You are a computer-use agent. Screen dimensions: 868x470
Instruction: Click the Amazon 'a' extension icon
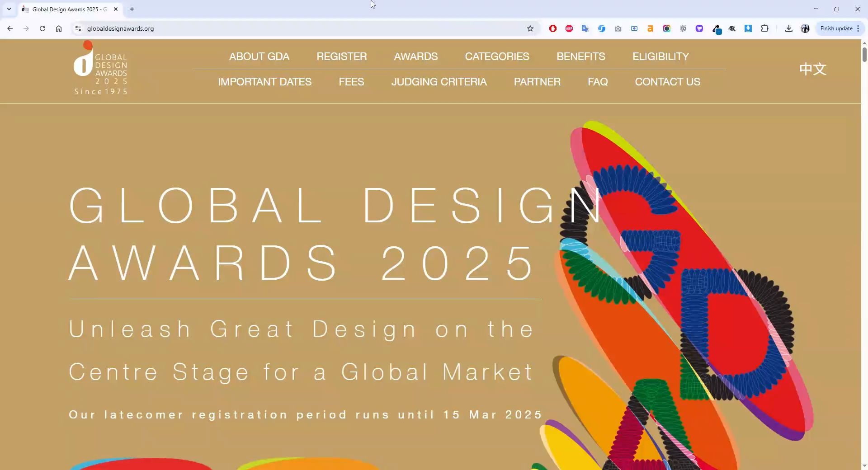[x=650, y=28]
